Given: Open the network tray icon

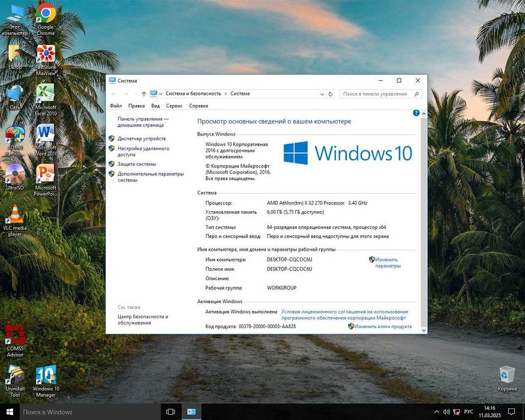Looking at the screenshot, I should pos(457,412).
